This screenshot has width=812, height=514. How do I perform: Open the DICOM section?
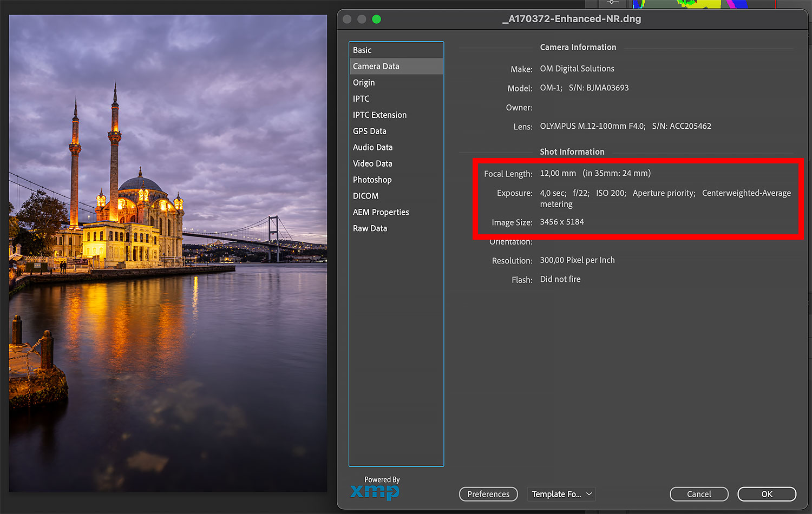[x=365, y=196]
